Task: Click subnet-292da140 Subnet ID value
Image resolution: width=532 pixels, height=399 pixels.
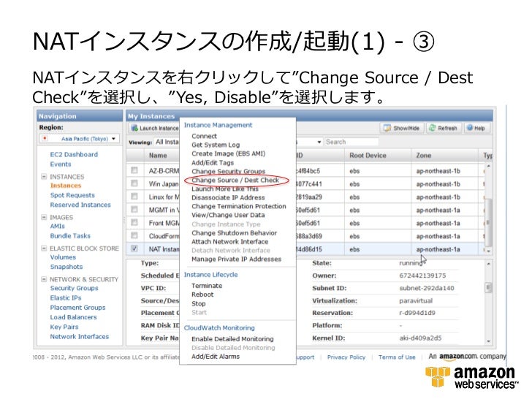Action: (x=427, y=289)
